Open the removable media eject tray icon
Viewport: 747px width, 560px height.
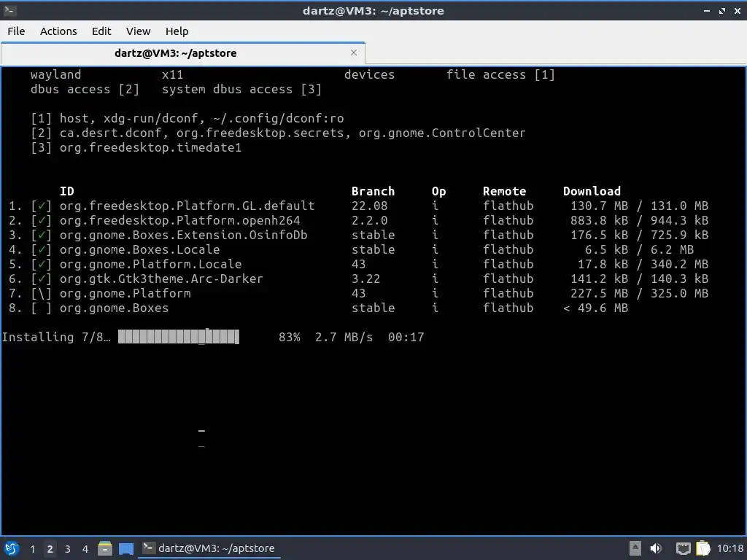coord(635,548)
